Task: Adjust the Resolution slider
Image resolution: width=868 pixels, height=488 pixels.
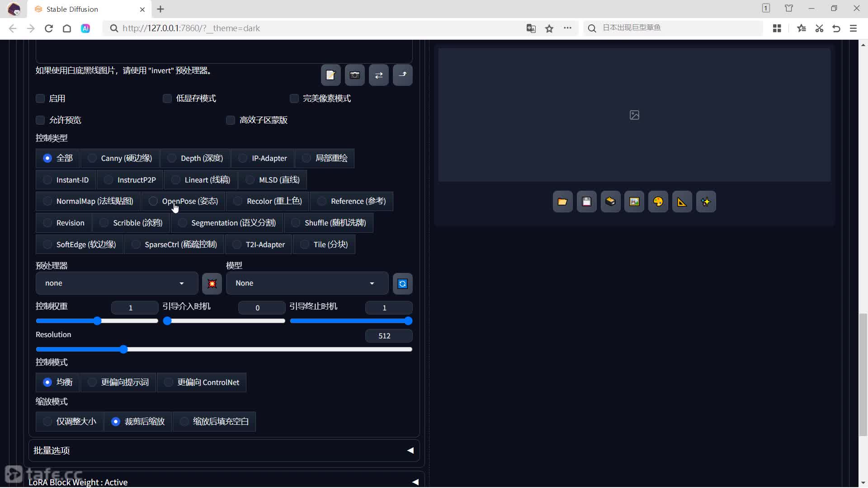Action: (224, 350)
